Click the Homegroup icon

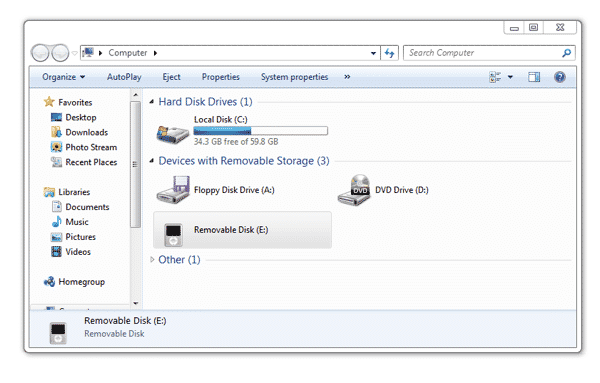coord(49,282)
